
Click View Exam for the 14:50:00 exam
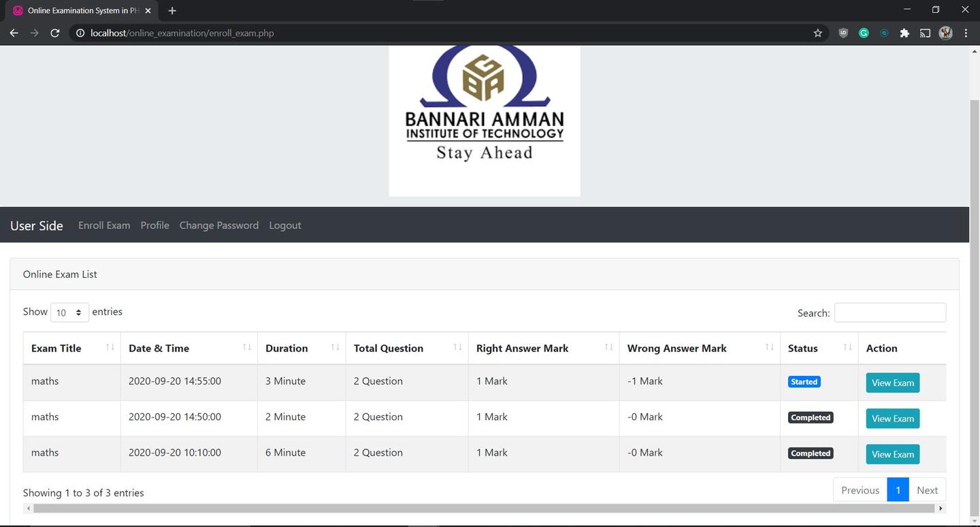coord(892,418)
